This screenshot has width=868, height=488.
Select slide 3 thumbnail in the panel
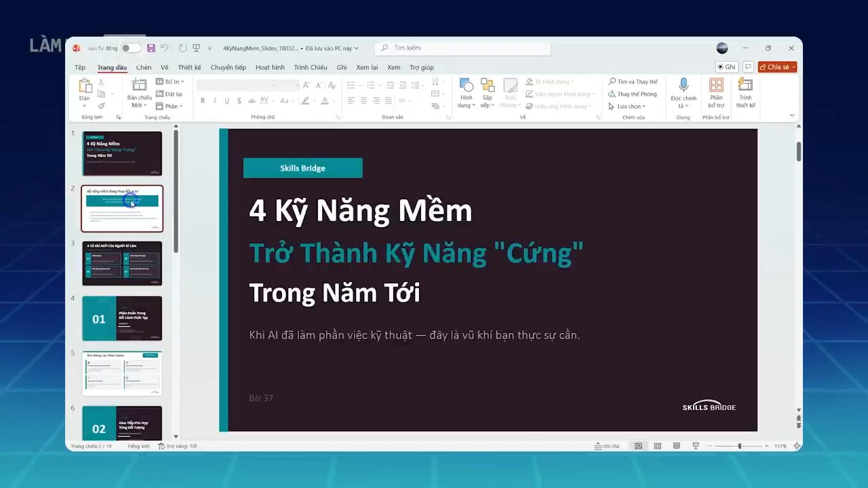pos(122,264)
